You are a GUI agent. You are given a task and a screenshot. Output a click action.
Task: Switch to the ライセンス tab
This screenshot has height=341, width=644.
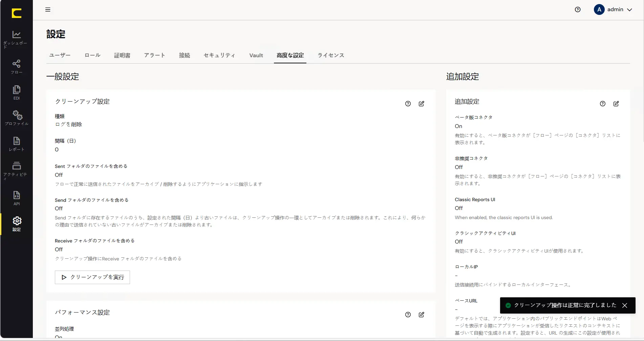[331, 55]
